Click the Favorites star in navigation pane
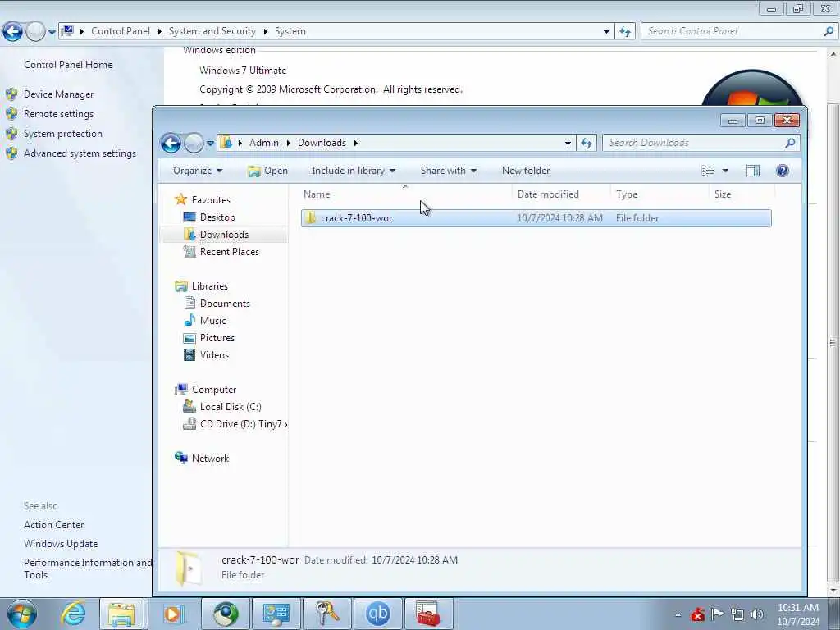The width and height of the screenshot is (840, 630). point(181,200)
